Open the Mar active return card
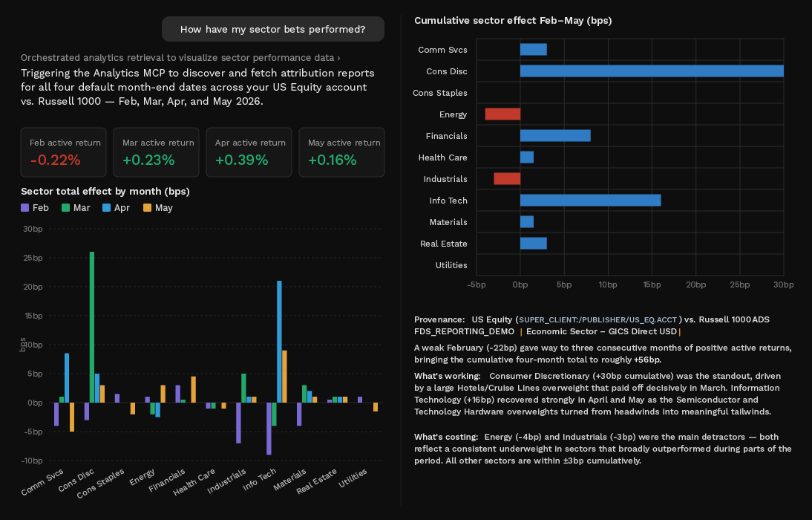 click(x=156, y=152)
